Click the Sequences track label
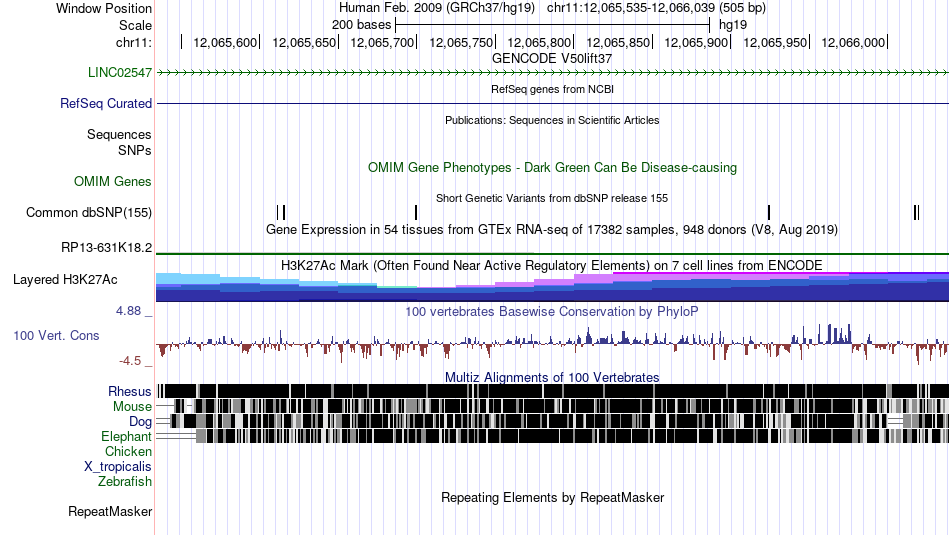 [x=119, y=135]
